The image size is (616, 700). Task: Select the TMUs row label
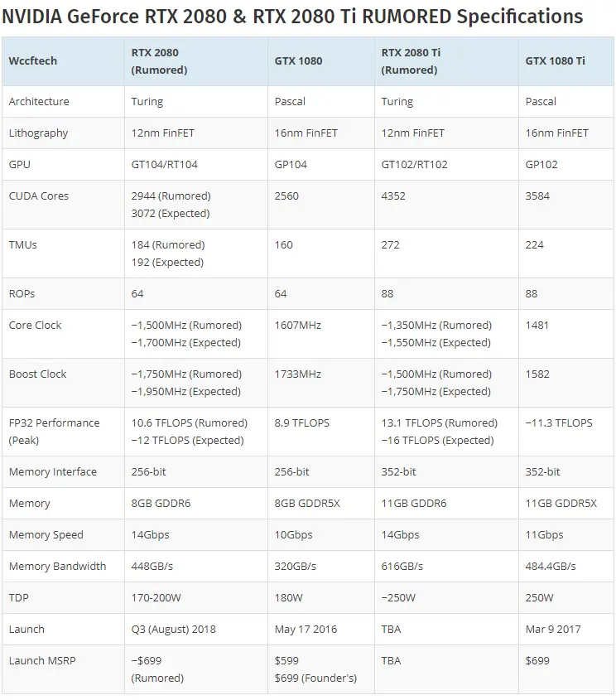pos(22,244)
